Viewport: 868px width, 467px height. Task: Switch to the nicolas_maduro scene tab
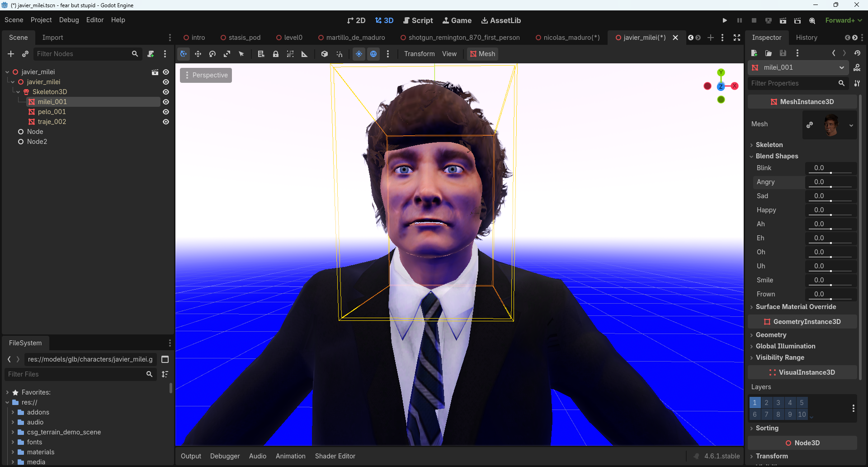pos(568,38)
